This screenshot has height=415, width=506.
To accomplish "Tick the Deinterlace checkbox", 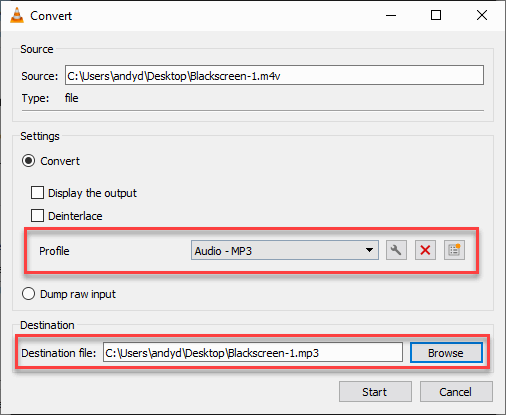I will coord(37,216).
